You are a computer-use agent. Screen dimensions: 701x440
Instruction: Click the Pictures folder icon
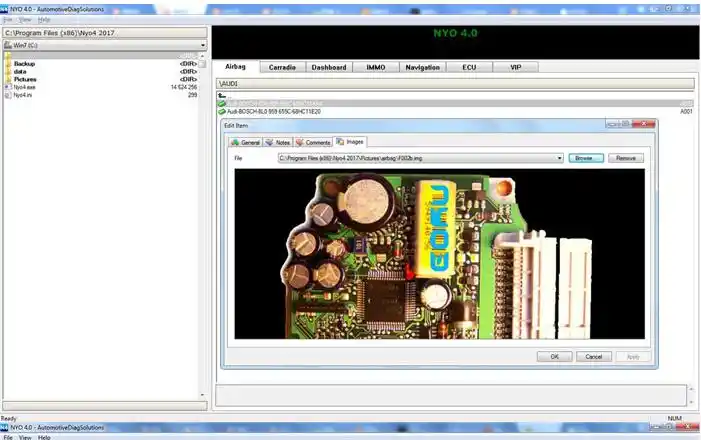(x=8, y=79)
